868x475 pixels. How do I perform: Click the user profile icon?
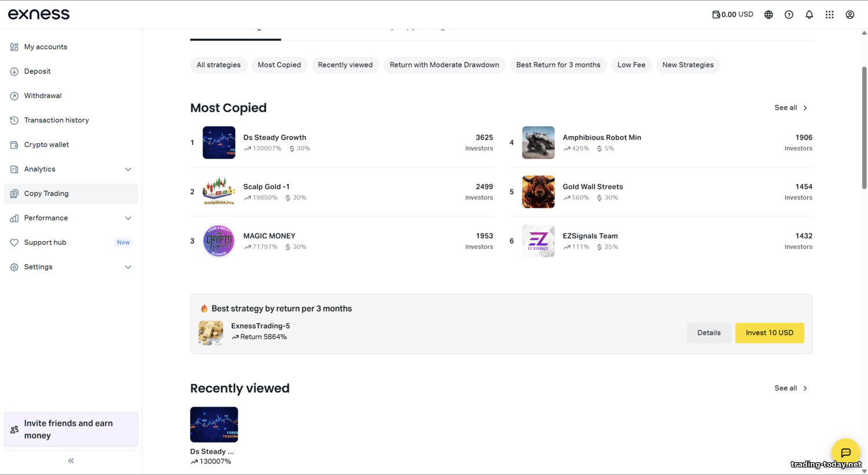click(x=849, y=14)
